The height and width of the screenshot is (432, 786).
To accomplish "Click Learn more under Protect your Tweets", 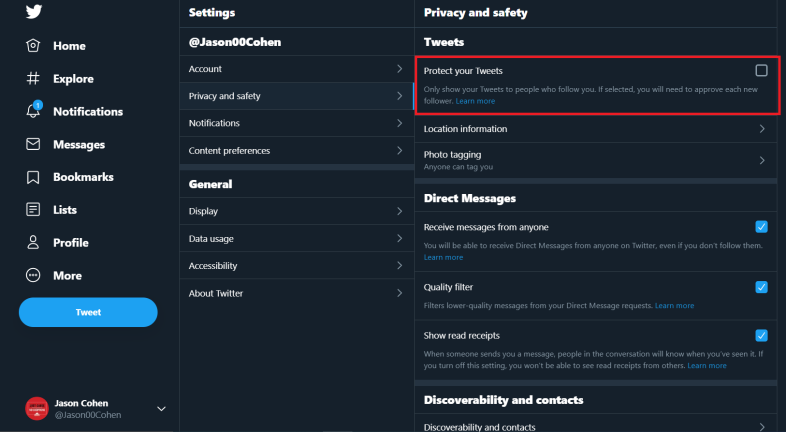I will pos(475,101).
